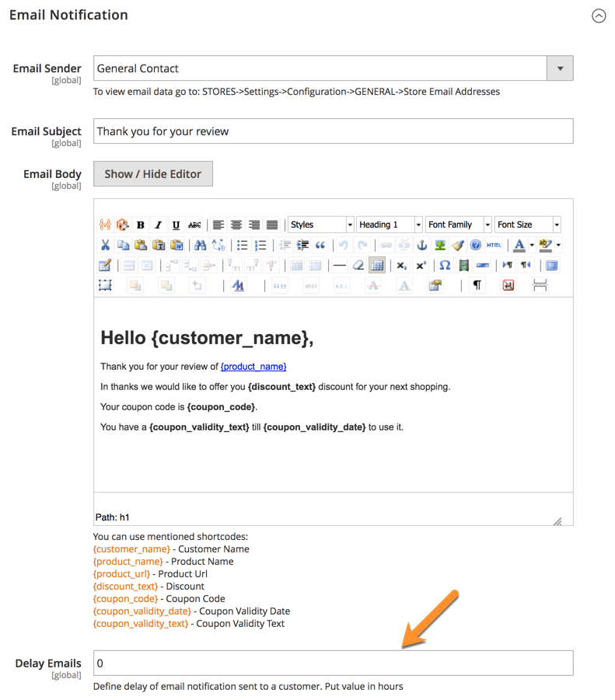The height and width of the screenshot is (700, 615).
Task: Toggle bold formatting in editor toolbar
Action: [x=141, y=225]
